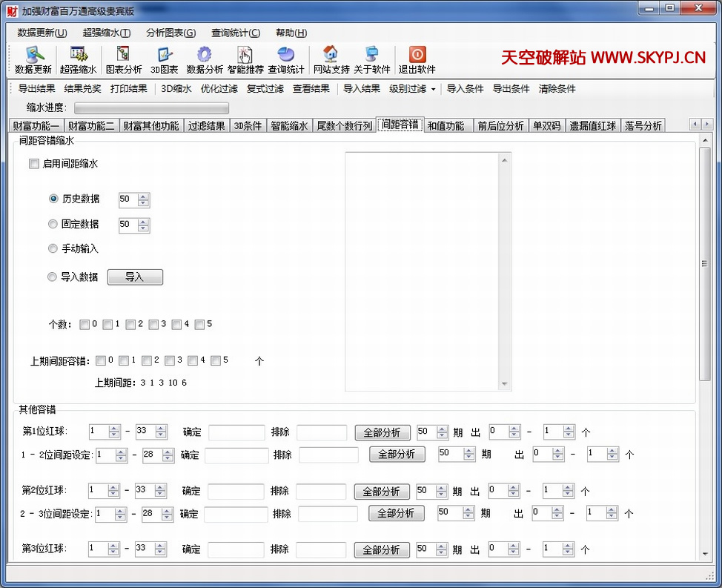Open the 超强缩水 tool icon

[x=79, y=55]
